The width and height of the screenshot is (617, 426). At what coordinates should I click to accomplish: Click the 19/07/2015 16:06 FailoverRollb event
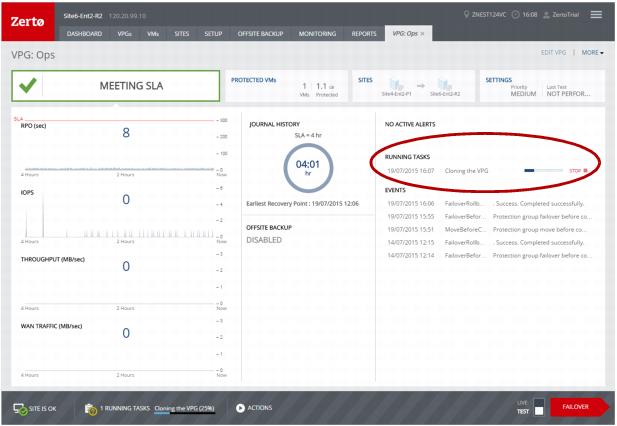tap(488, 204)
